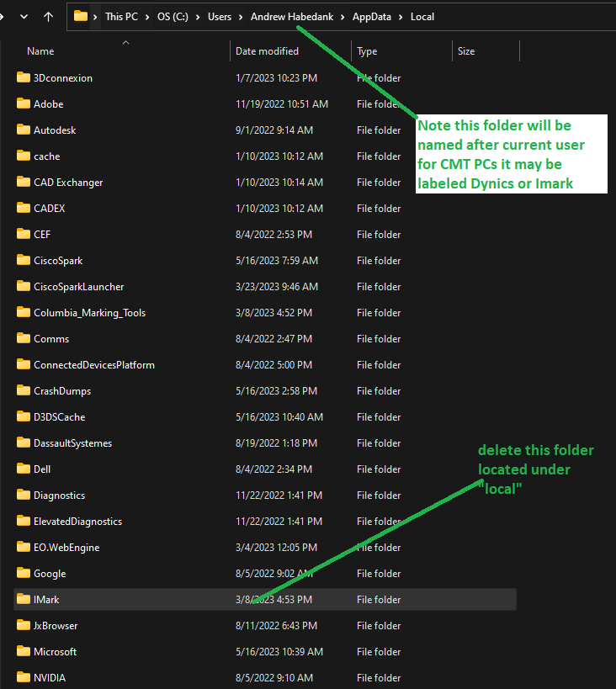
Task: Click date 8/11/2022 6:43 PM
Action: click(276, 625)
